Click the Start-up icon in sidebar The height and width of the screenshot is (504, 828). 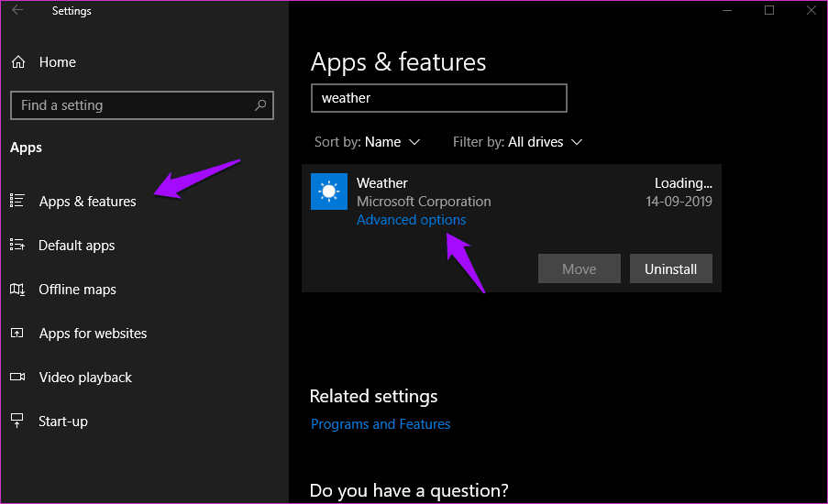(17, 421)
